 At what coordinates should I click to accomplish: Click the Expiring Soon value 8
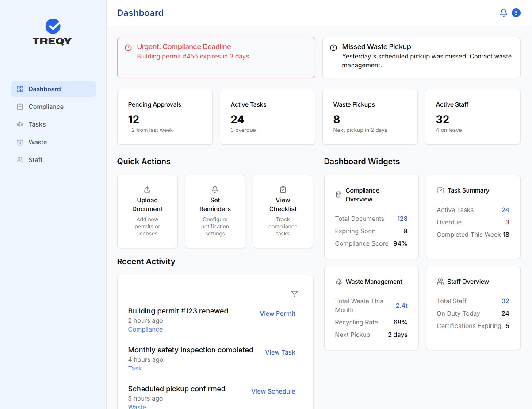point(406,231)
